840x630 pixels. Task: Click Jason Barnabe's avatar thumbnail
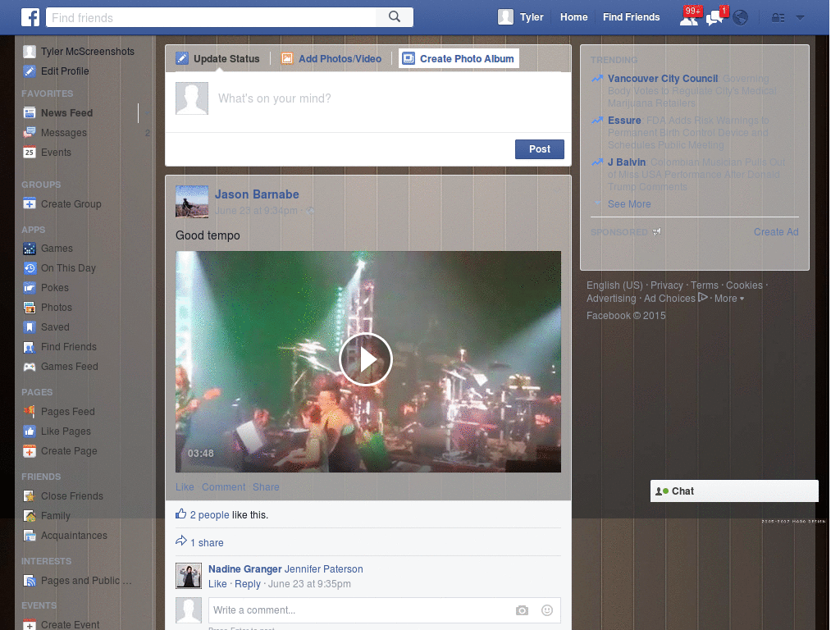pyautogui.click(x=192, y=202)
